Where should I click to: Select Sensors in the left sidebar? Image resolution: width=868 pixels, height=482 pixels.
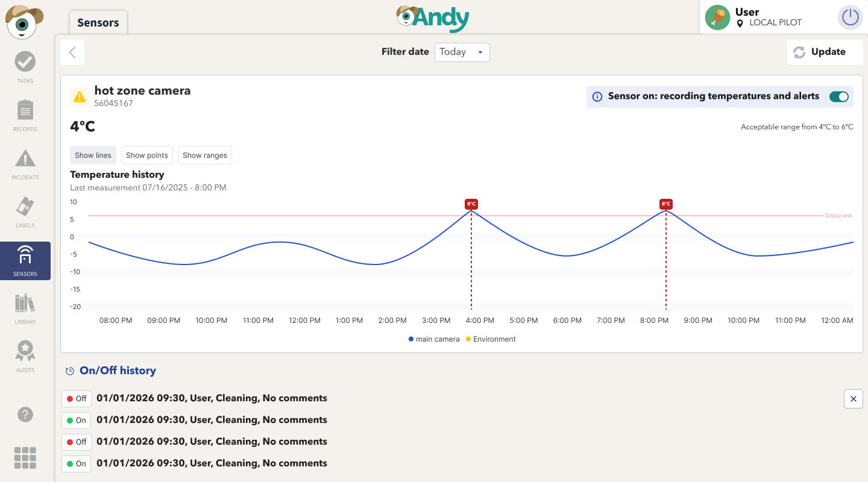pyautogui.click(x=25, y=261)
